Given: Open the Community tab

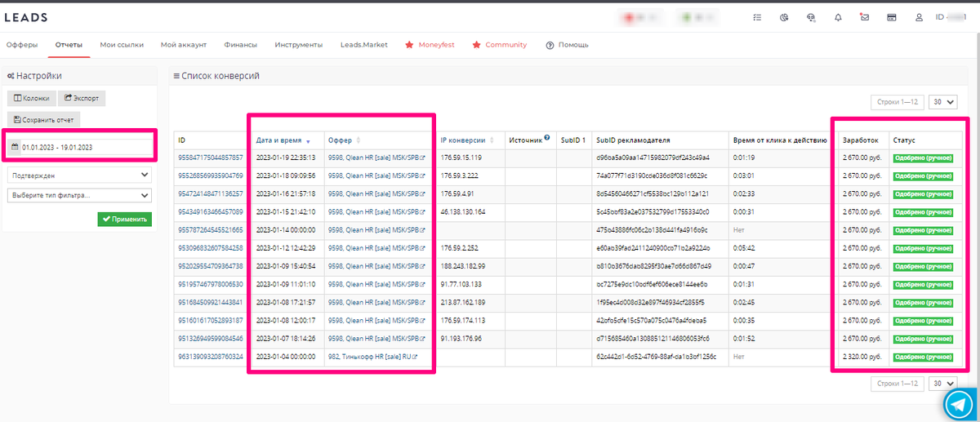Looking at the screenshot, I should [500, 45].
